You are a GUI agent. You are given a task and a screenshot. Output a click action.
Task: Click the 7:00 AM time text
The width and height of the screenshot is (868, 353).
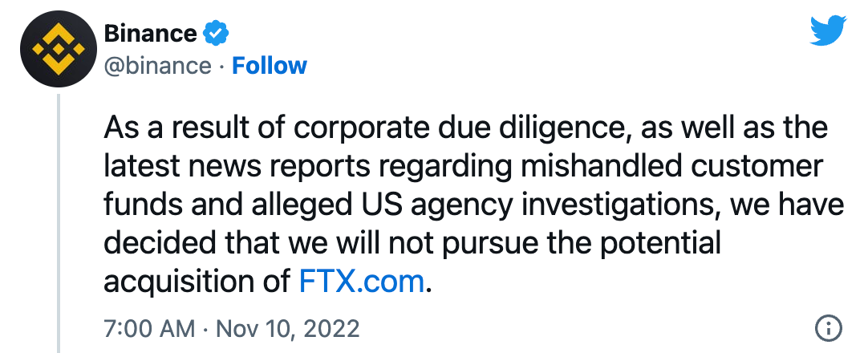pos(149,329)
